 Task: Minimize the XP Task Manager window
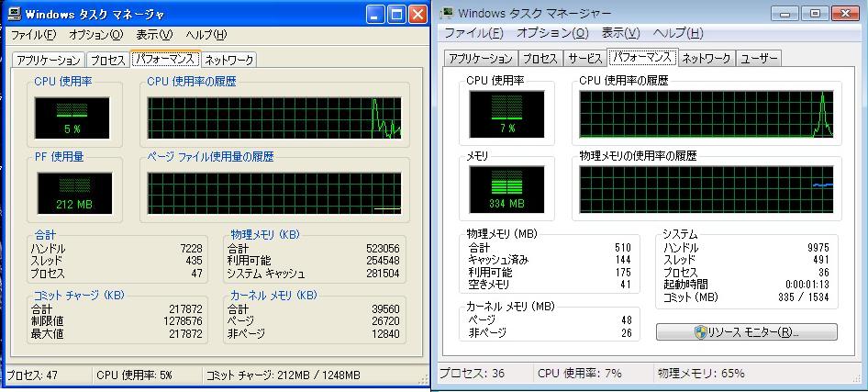376,15
